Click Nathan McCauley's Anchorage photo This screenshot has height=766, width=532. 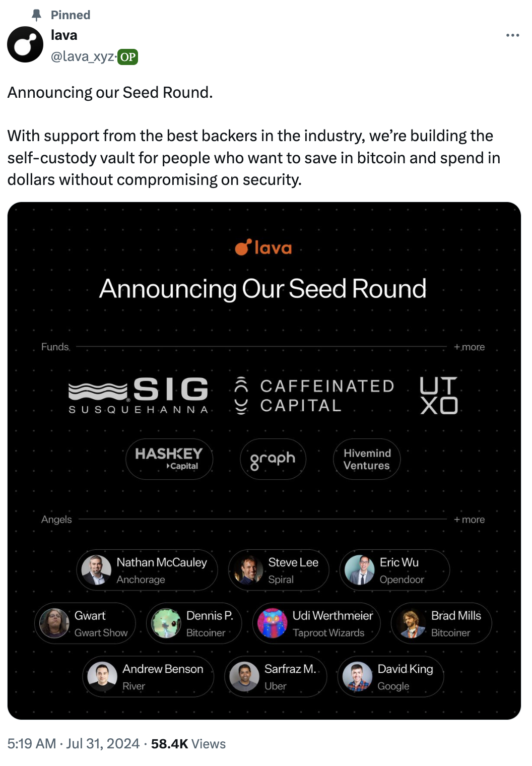point(96,570)
